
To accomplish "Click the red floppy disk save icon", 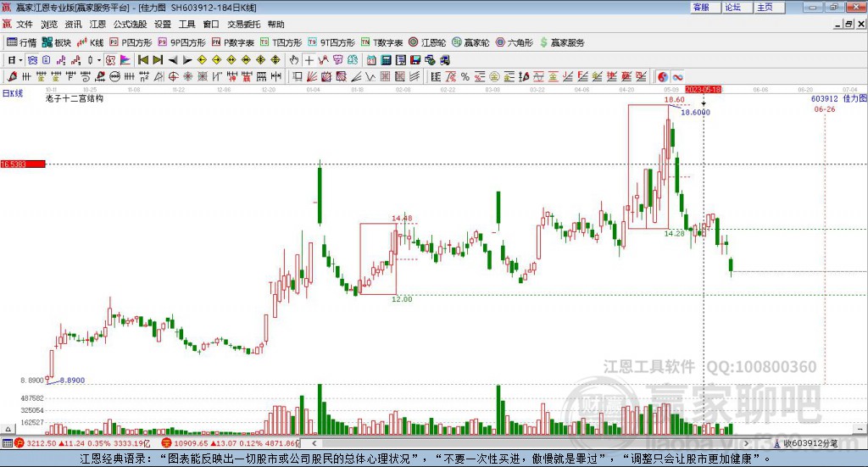I will coord(415,60).
